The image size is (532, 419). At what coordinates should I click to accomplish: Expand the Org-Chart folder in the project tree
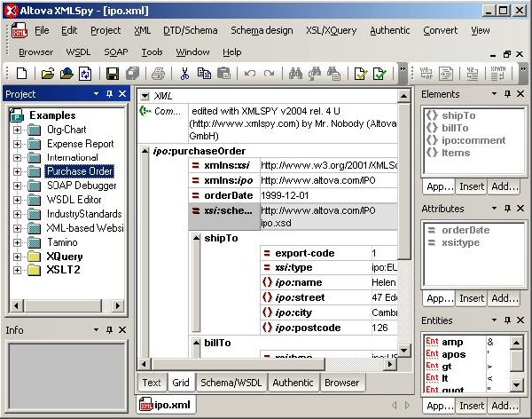[17, 130]
